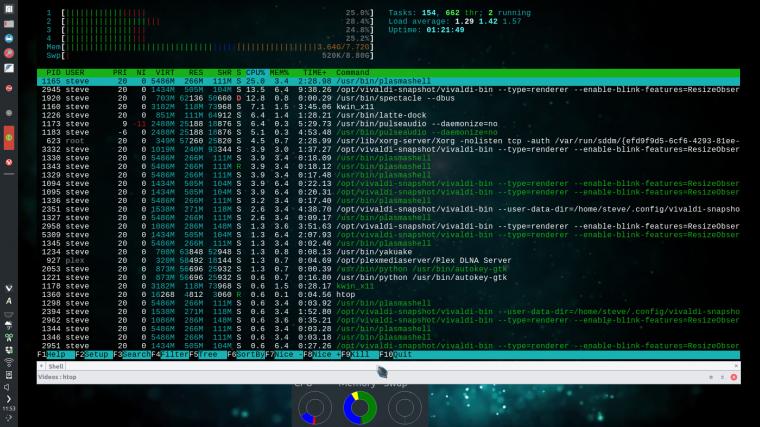Open the speaker volume tray icon
Viewport: 760px width, 427px height.
tap(7, 387)
